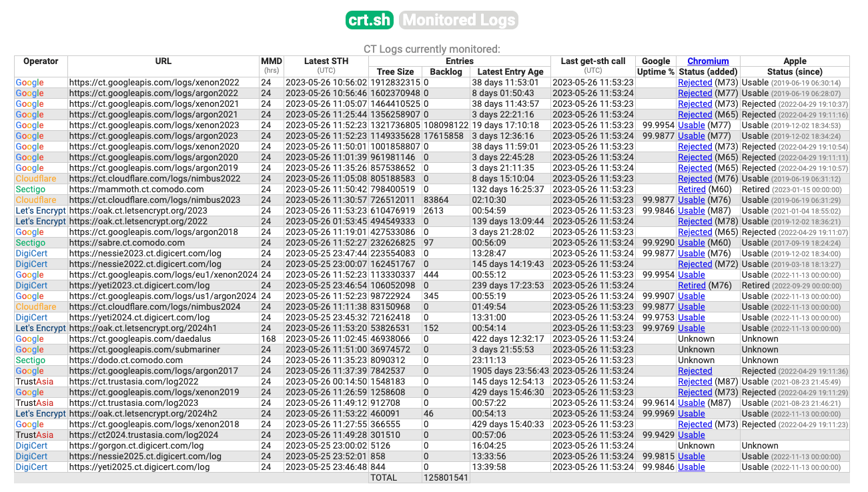Select Google Uptime 99.9290 for sabre

(659, 242)
